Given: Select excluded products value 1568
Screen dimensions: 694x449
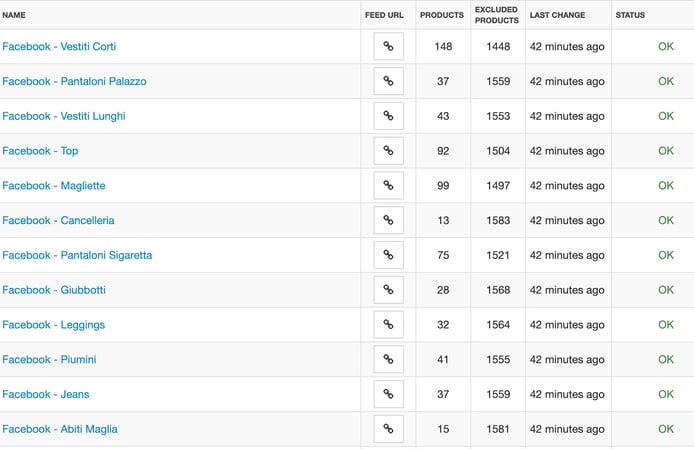Looking at the screenshot, I should 498,290.
